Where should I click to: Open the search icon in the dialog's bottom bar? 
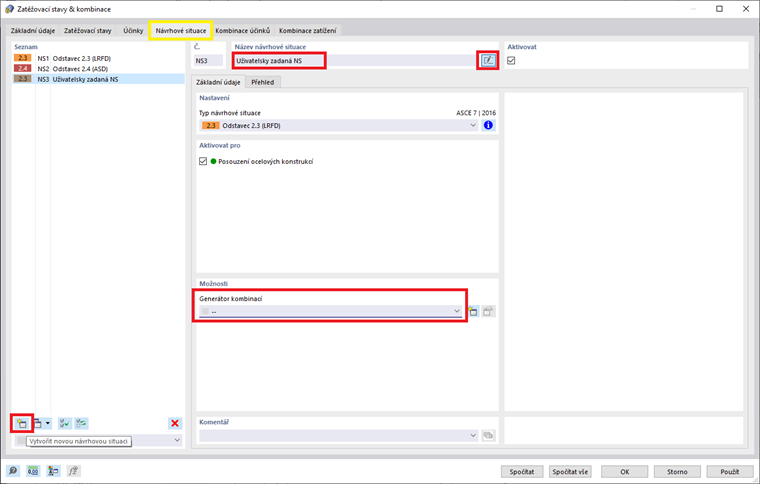point(13,470)
